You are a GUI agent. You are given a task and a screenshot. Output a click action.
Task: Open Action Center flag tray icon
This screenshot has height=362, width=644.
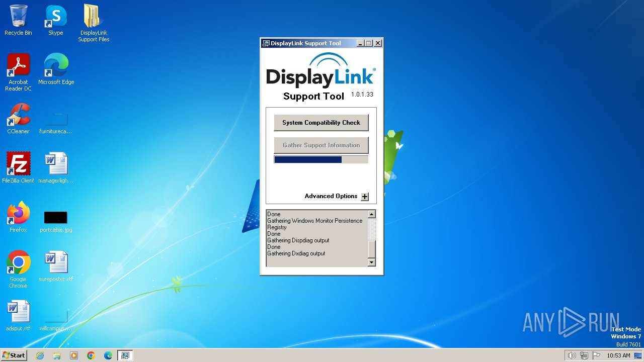click(596, 355)
